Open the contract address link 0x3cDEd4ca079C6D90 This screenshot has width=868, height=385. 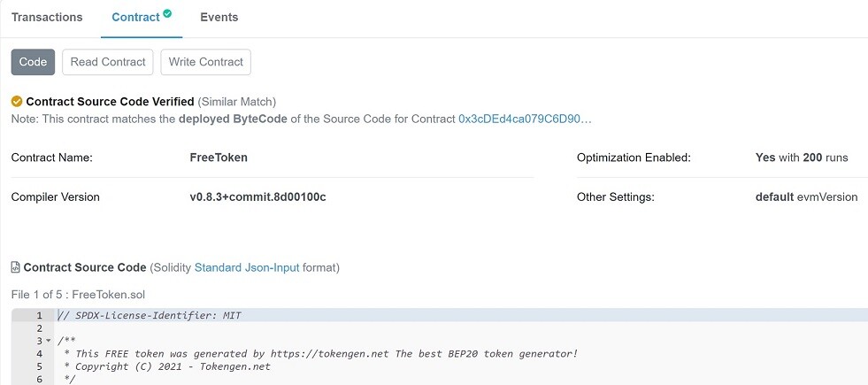(526, 119)
